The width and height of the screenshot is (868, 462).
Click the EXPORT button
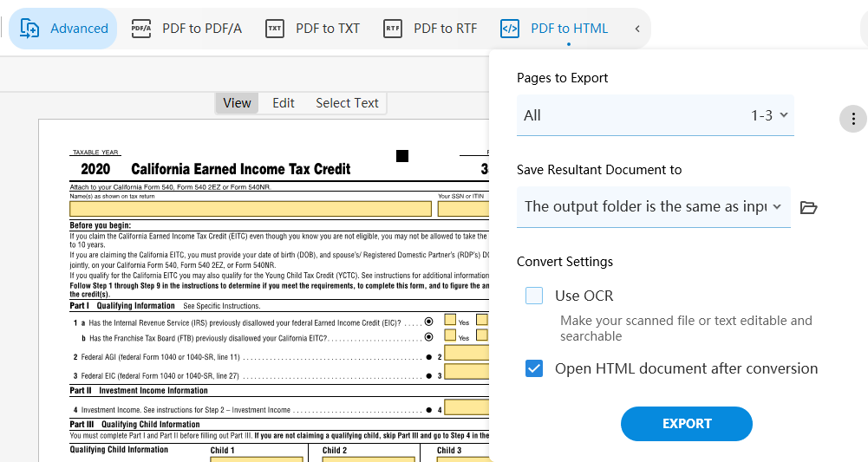[687, 424]
